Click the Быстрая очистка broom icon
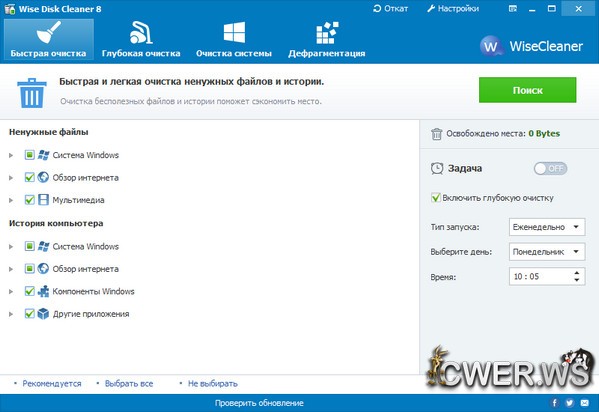Viewport: 599px width, 412px height. pos(49,32)
